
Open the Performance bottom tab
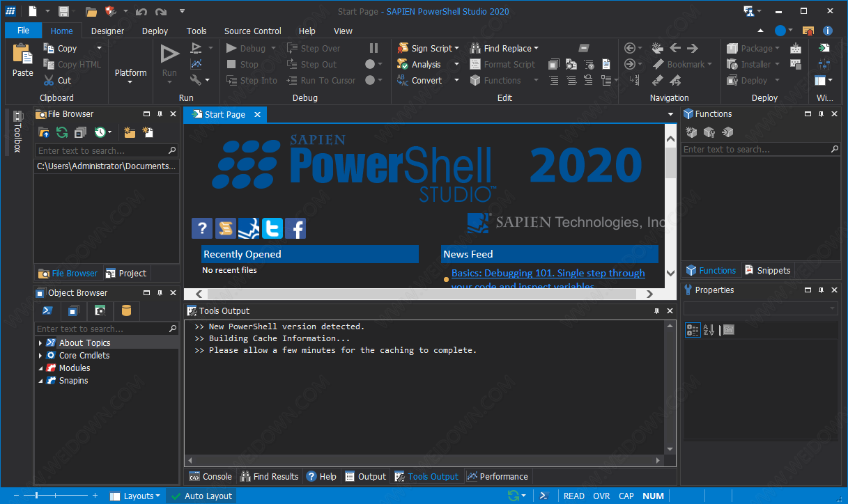[498, 476]
